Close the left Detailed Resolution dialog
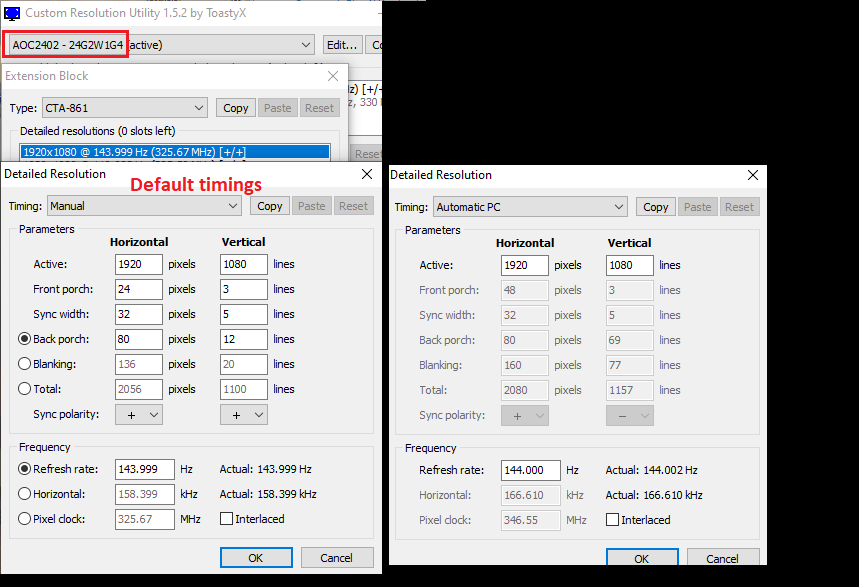Image resolution: width=859 pixels, height=587 pixels. 365,174
